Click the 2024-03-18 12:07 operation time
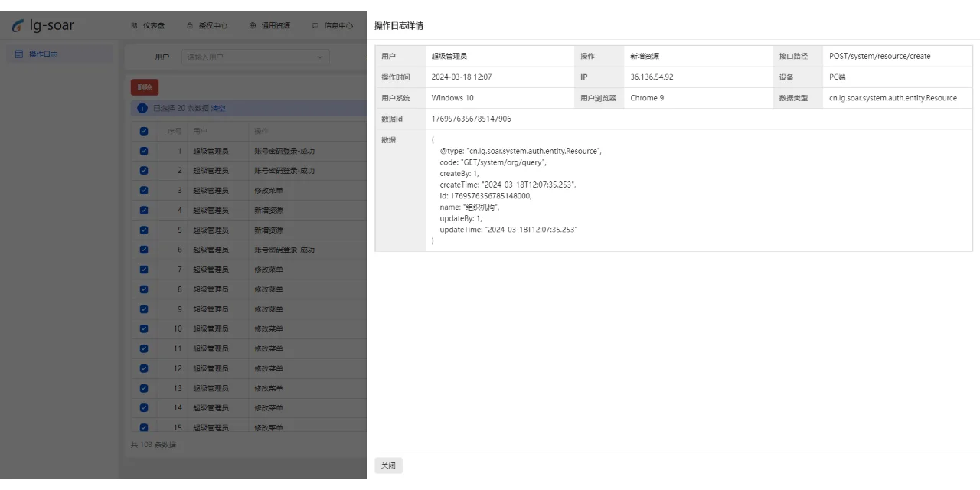Screen dimensions: 980x490 point(462,77)
